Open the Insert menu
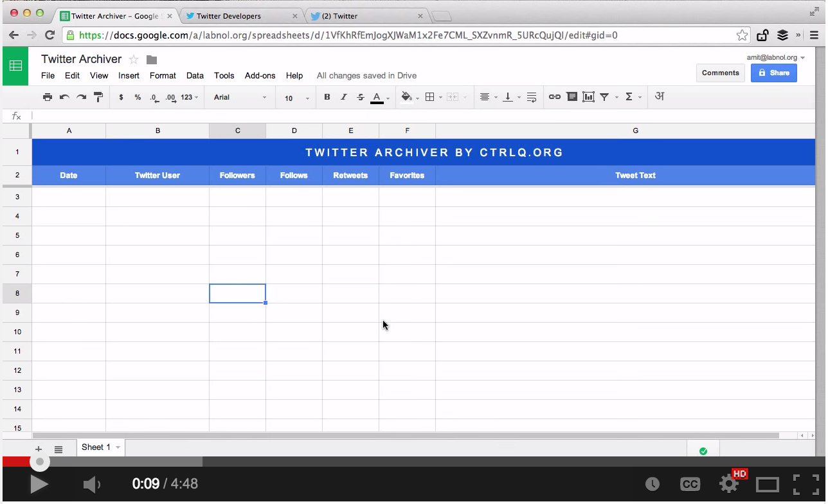The image size is (828, 504). pyautogui.click(x=129, y=75)
